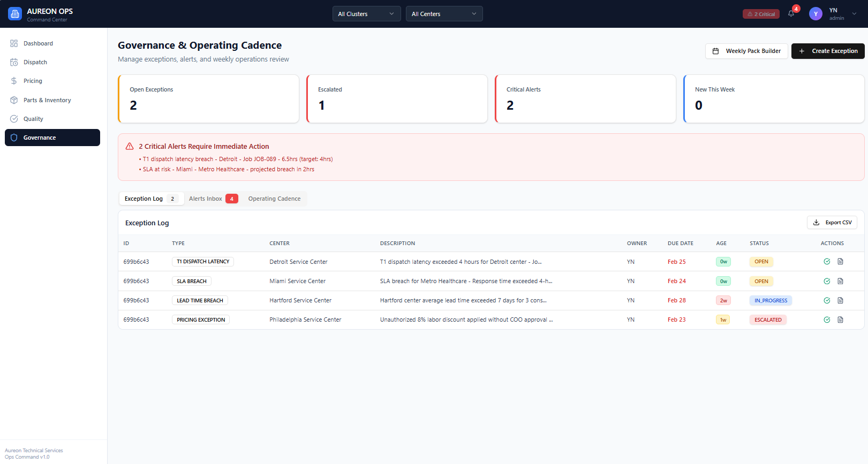This screenshot has width=868, height=464.
Task: Switch to the Alerts Inbox tab
Action: pos(213,199)
